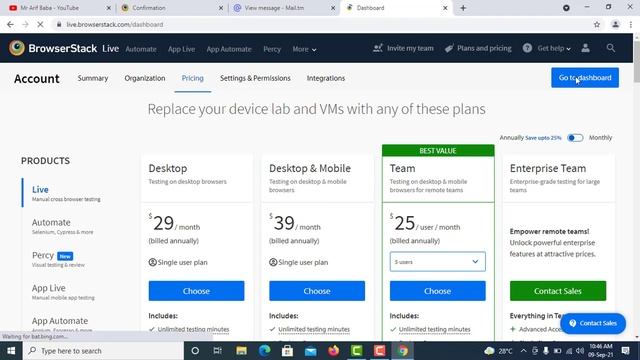Open Chrome three-dot menu
Viewport: 640px width, 360px height.
coord(631,24)
